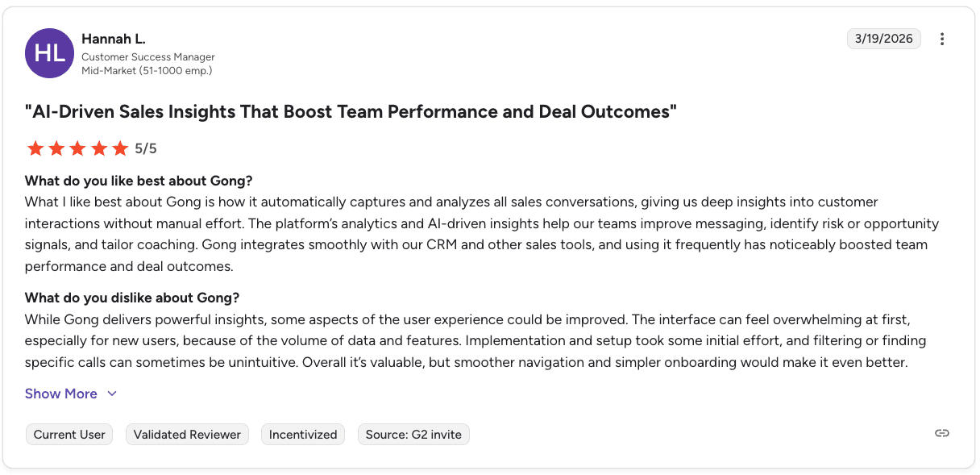Open reviewer name Hannah L.
The image size is (980, 475).
(x=114, y=39)
